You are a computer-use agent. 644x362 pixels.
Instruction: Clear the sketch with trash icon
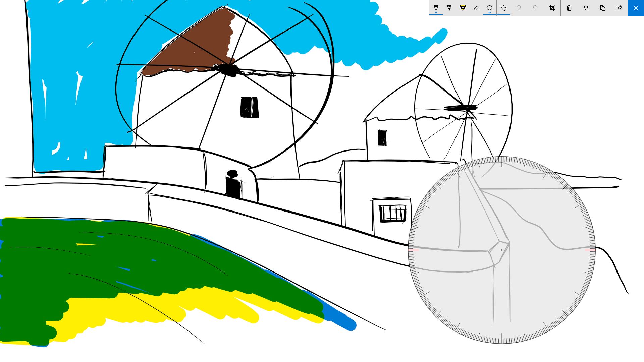pyautogui.click(x=569, y=8)
